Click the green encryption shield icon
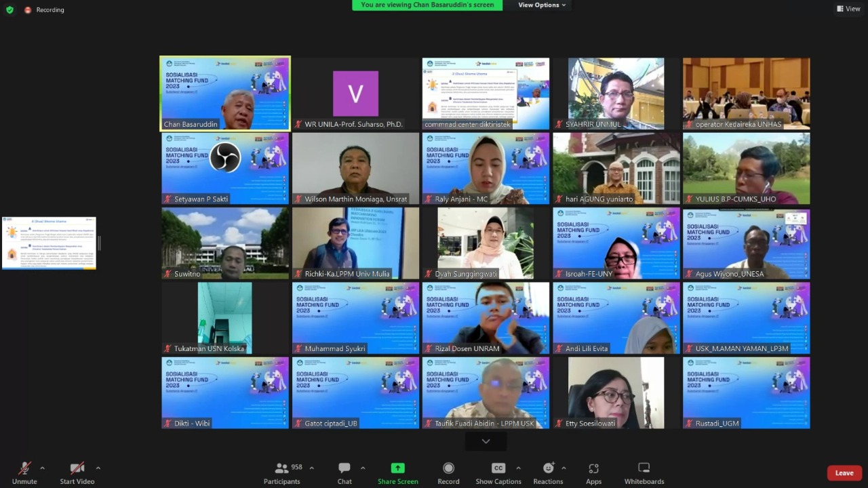Image resolution: width=868 pixels, height=488 pixels. tap(9, 9)
